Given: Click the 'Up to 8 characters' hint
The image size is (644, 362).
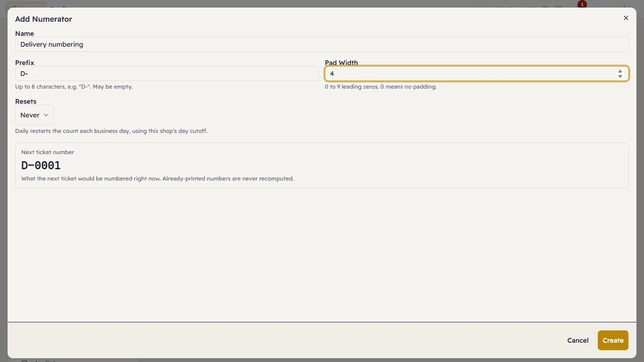Looking at the screenshot, I should tap(74, 87).
